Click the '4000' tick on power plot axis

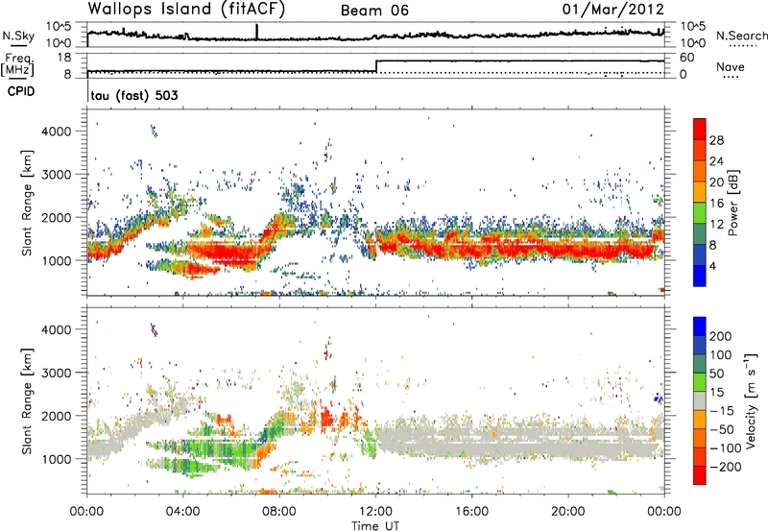(57, 132)
